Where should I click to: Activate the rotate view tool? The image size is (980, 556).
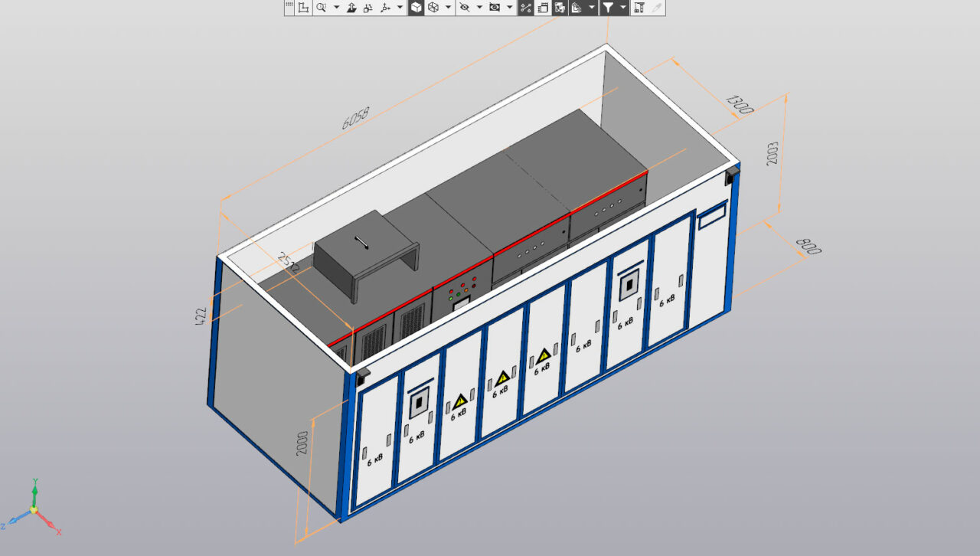point(367,8)
